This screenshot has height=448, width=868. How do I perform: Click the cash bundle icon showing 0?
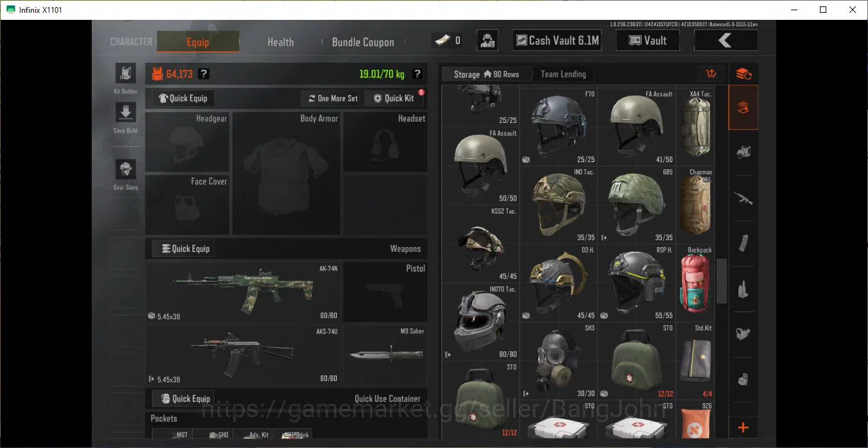tap(448, 40)
